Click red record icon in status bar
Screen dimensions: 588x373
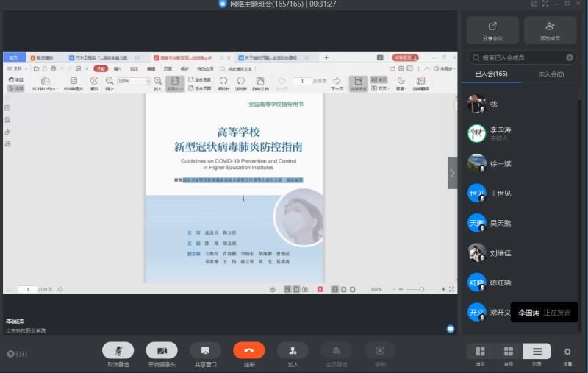tap(320, 289)
